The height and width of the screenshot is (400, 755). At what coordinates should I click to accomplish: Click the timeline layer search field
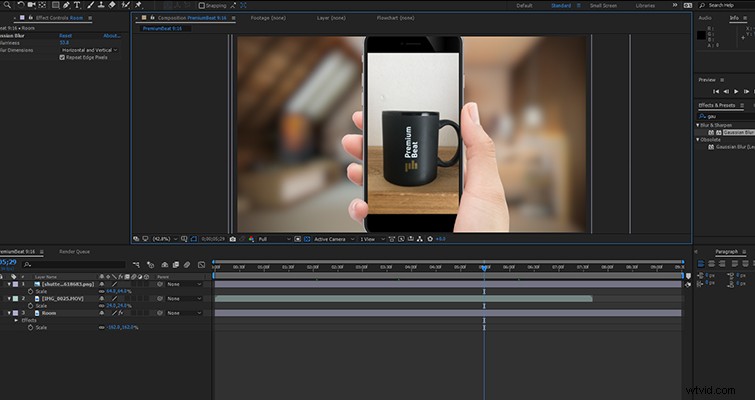pos(75,264)
